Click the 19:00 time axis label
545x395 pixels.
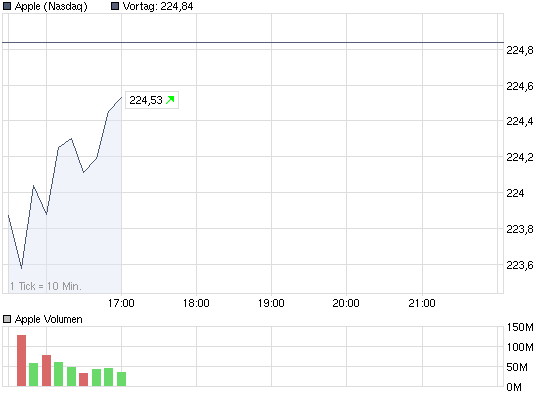(271, 303)
